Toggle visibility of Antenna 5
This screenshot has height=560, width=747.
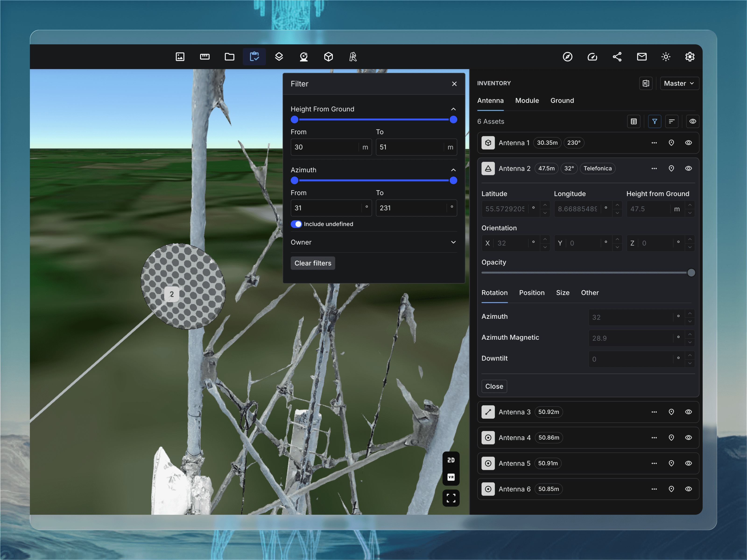tap(688, 463)
